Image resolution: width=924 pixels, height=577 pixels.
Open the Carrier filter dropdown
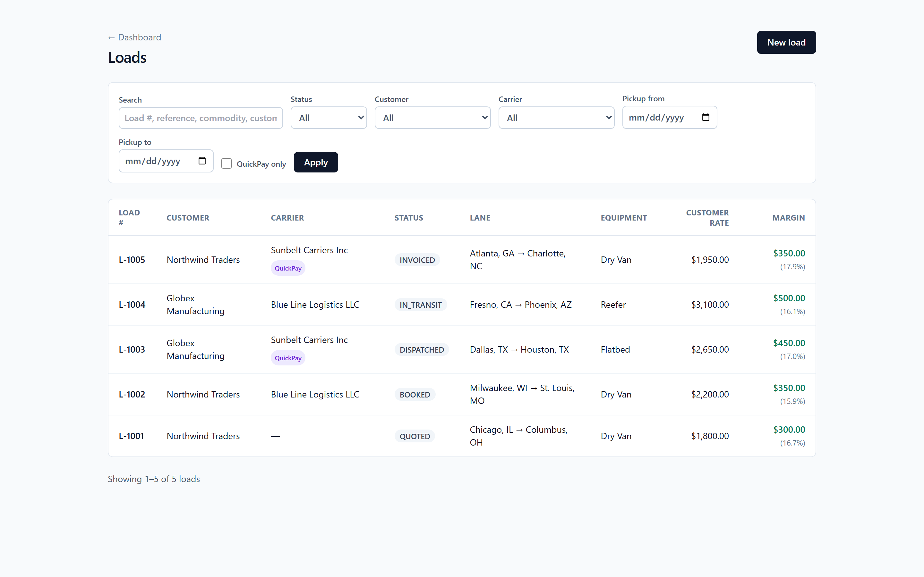click(x=556, y=118)
